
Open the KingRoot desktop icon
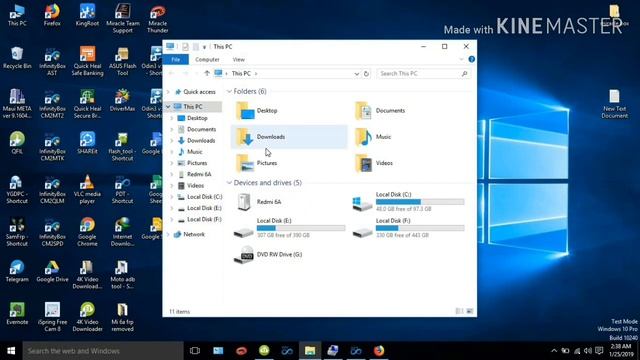tap(87, 15)
